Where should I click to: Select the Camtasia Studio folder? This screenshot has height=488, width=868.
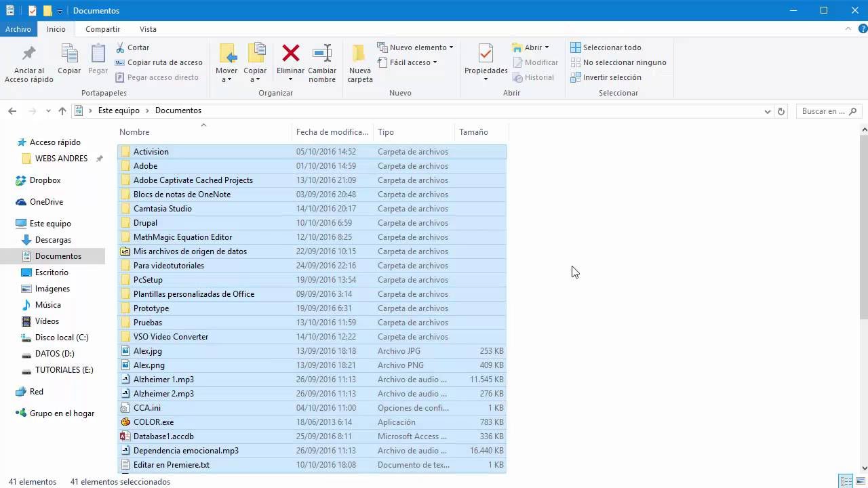312,209
